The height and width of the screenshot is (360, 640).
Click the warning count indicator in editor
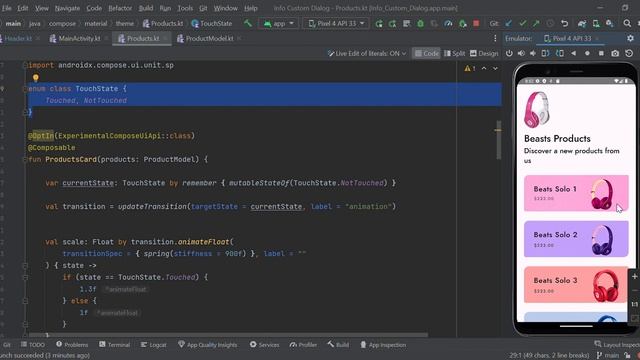click(470, 68)
